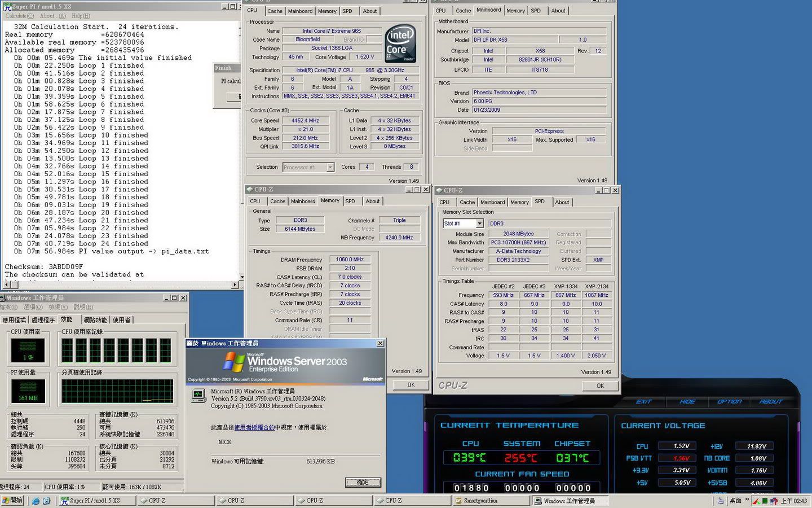Click the DRAM Frequency value 1060.0 MHz
Image resolution: width=812 pixels, height=508 pixels.
coord(350,260)
